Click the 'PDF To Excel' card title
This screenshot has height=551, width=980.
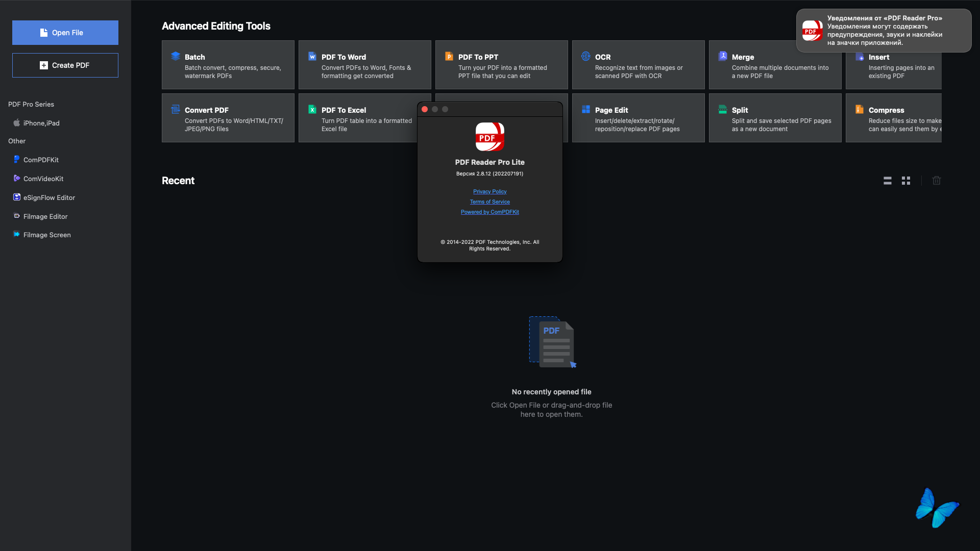point(344,110)
